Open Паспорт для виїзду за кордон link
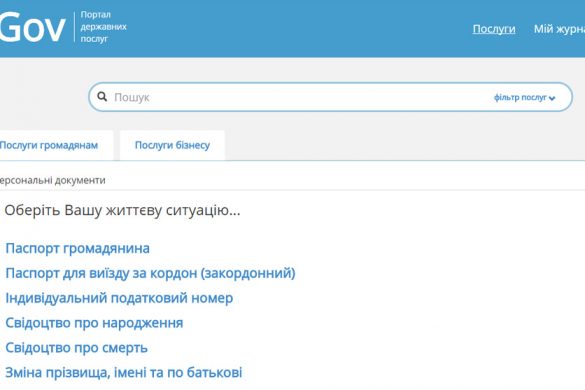This screenshot has width=585, height=390. [150, 273]
